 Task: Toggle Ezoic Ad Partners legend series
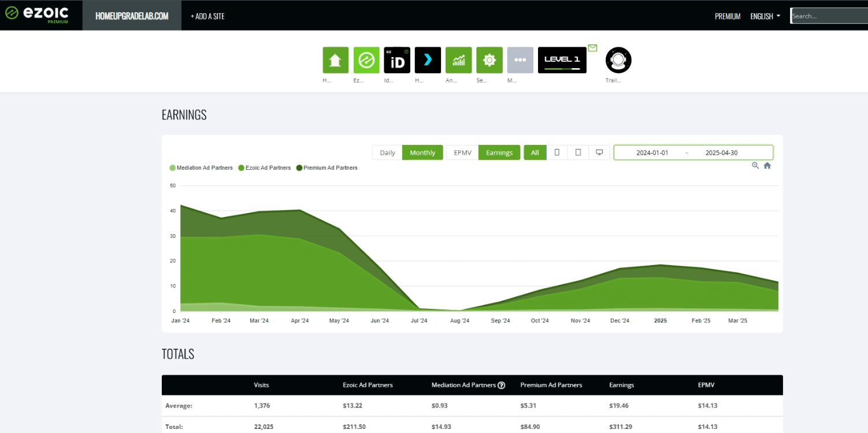pos(265,168)
